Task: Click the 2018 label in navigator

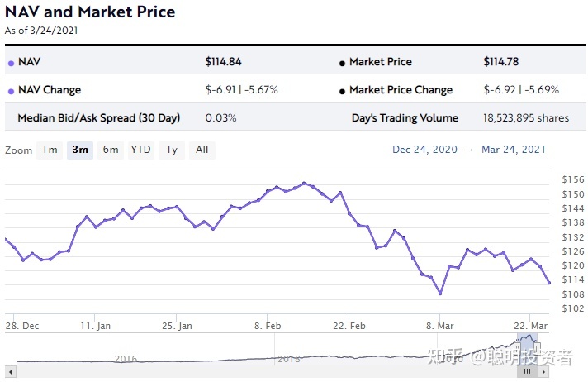Action: [x=289, y=359]
